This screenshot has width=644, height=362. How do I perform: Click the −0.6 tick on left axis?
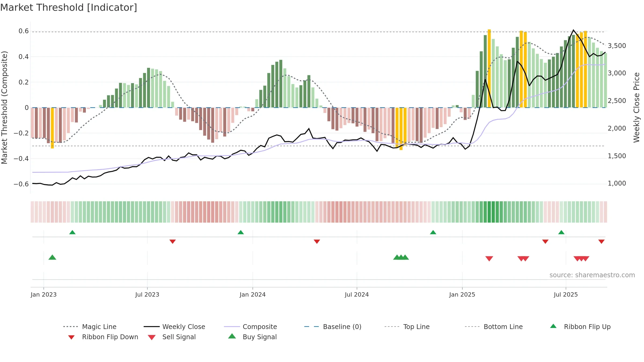click(x=21, y=184)
